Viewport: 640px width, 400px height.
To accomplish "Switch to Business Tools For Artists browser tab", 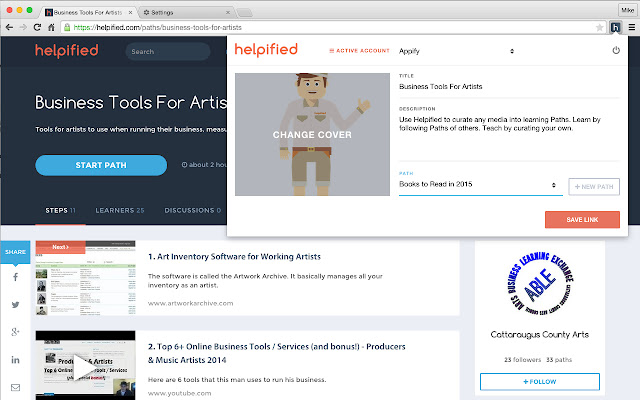I will tap(89, 13).
